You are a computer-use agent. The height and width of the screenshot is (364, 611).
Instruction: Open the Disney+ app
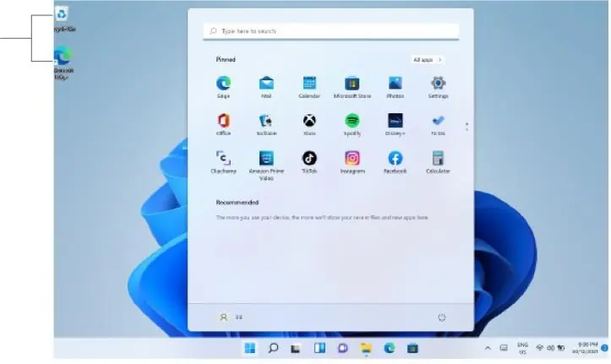click(396, 125)
